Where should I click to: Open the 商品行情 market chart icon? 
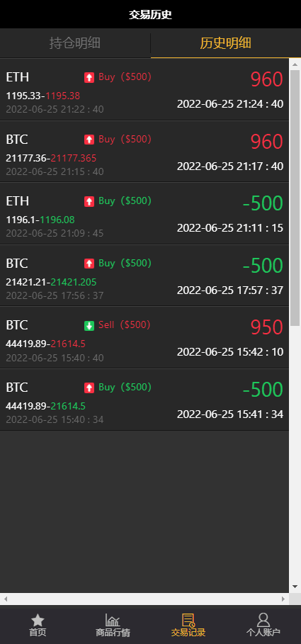point(113,620)
